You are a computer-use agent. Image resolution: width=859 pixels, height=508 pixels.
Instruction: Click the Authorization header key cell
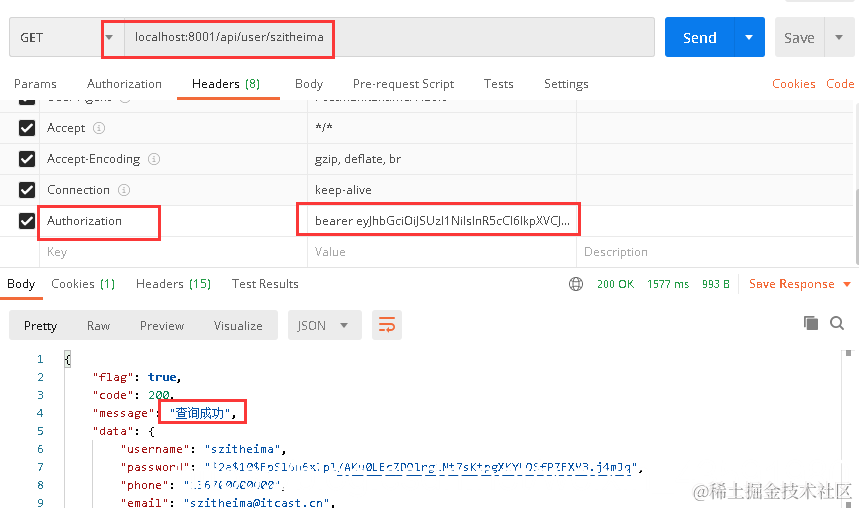pos(173,221)
